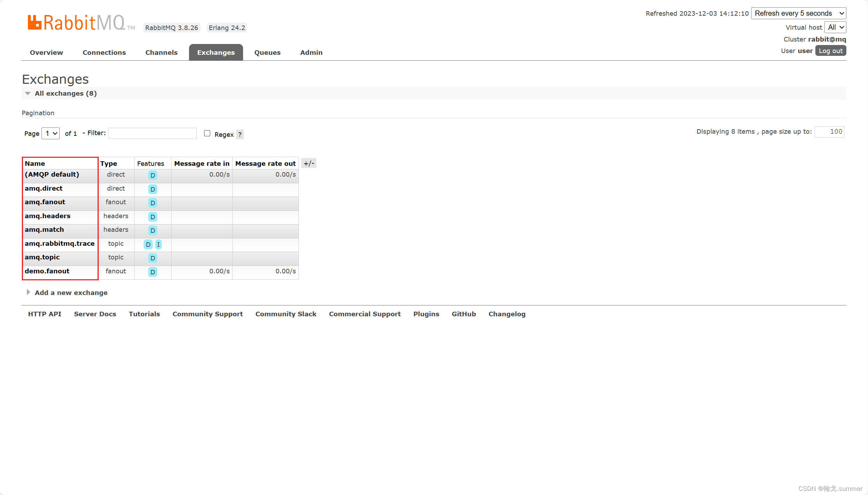Click the 0.00/s rate out for (AMQP default)
The height and width of the screenshot is (495, 868).
point(286,174)
